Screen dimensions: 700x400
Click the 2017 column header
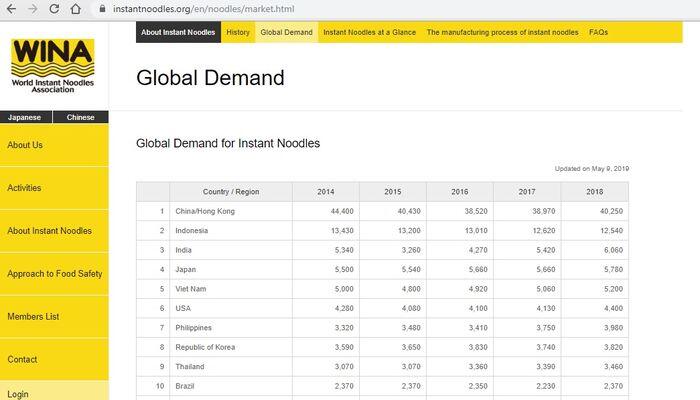pyautogui.click(x=527, y=192)
